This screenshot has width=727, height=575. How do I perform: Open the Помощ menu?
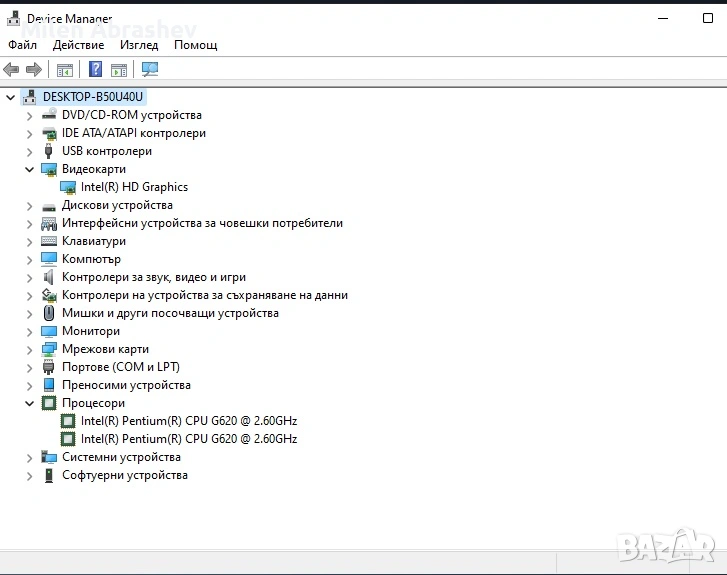point(195,45)
